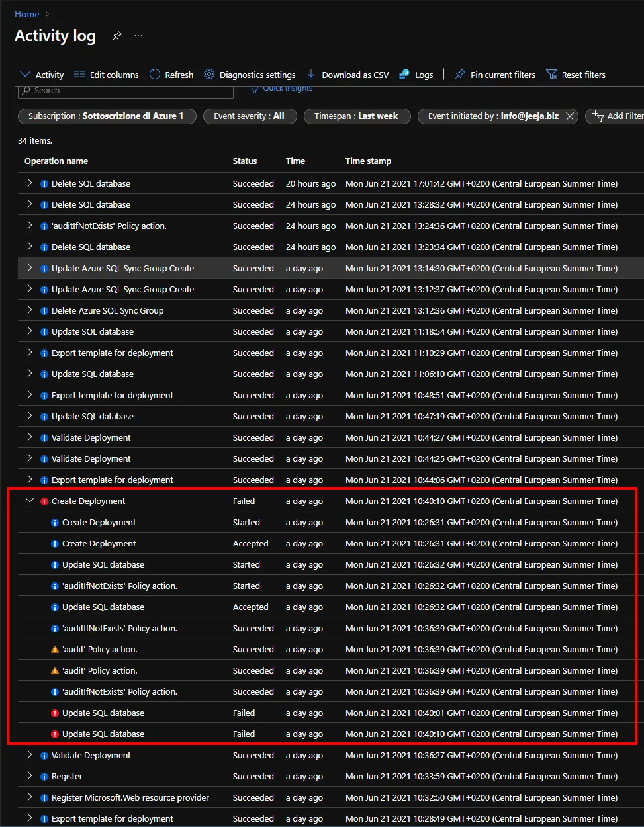Click info icon of Create Deployment Started row
Screen dimensions: 644x827
pos(55,523)
